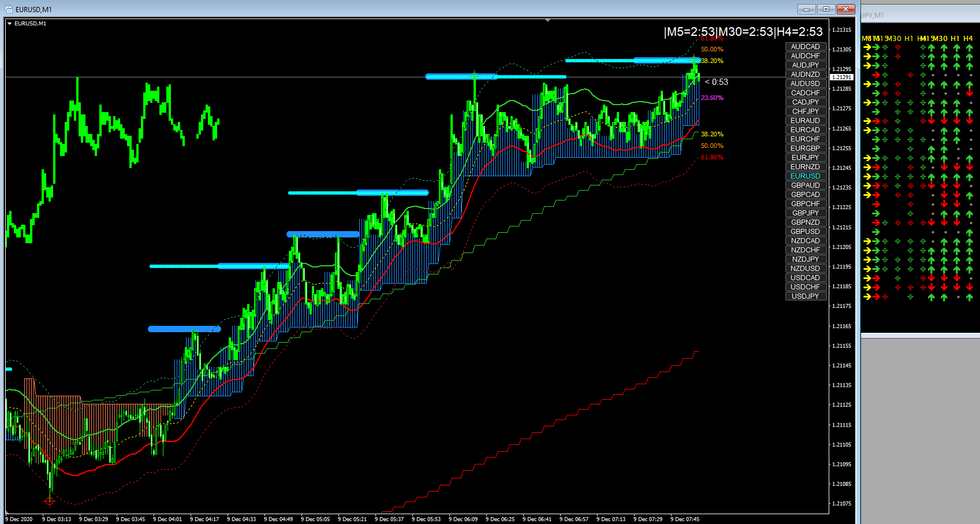Viewport: 980px width, 524px height.
Task: Click the EURUSD,M1 chart window icon
Action: pos(9,9)
